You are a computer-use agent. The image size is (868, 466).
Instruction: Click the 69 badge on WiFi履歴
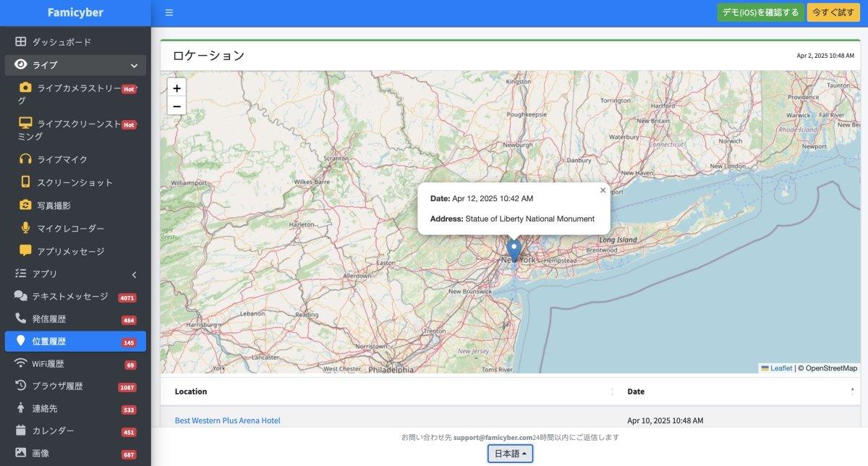(x=130, y=365)
